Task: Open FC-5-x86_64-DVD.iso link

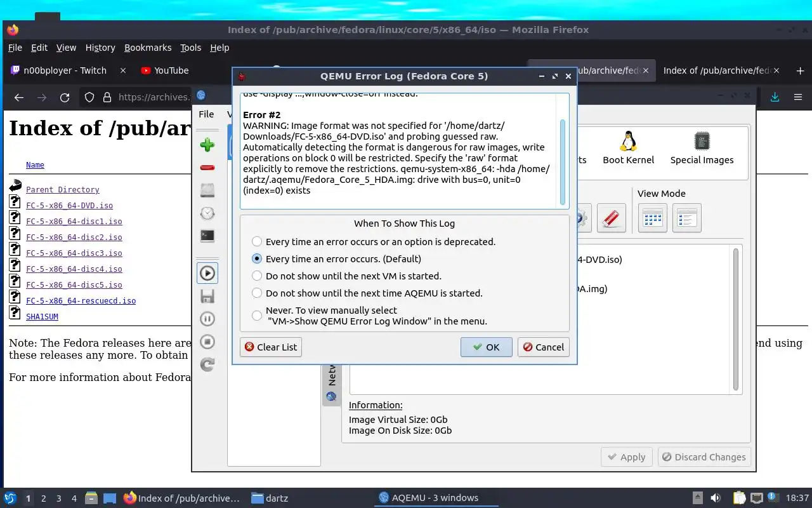Action: point(69,206)
